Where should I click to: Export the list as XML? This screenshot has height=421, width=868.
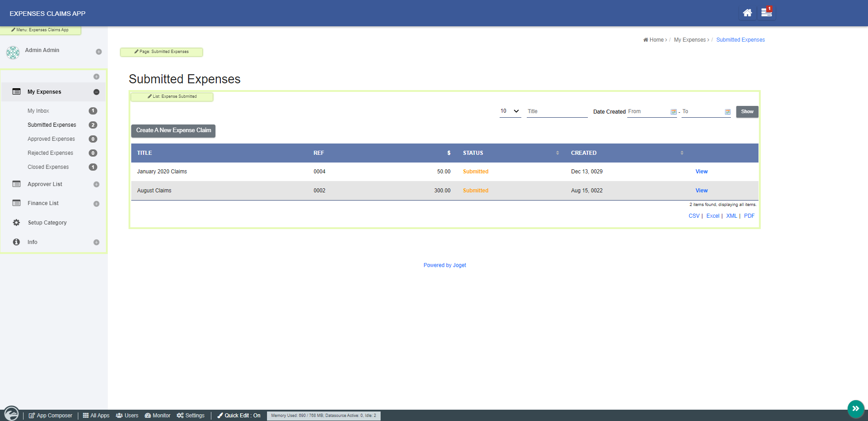point(732,216)
